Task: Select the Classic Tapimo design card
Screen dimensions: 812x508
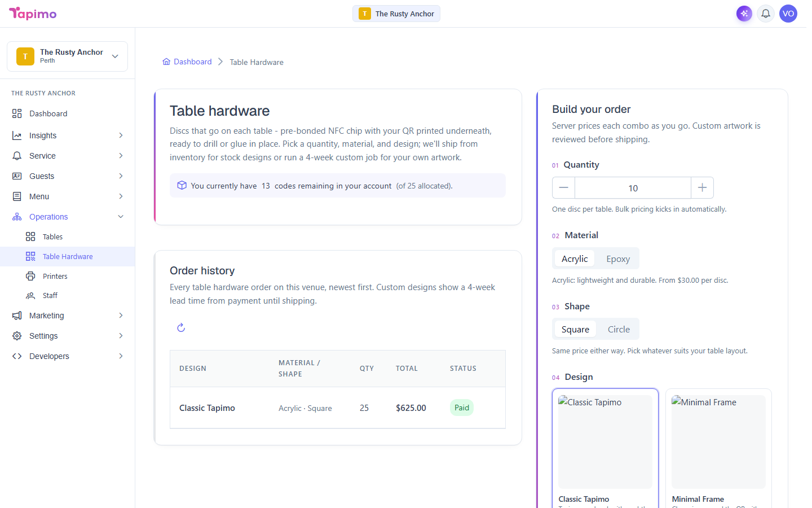Action: [x=605, y=448]
